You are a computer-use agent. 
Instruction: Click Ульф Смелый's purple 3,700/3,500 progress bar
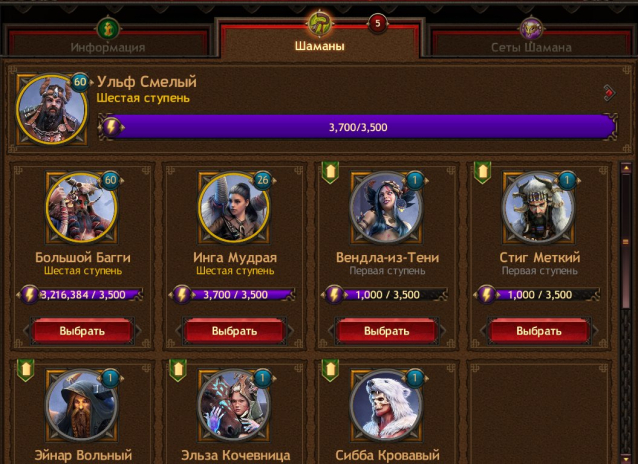358,127
